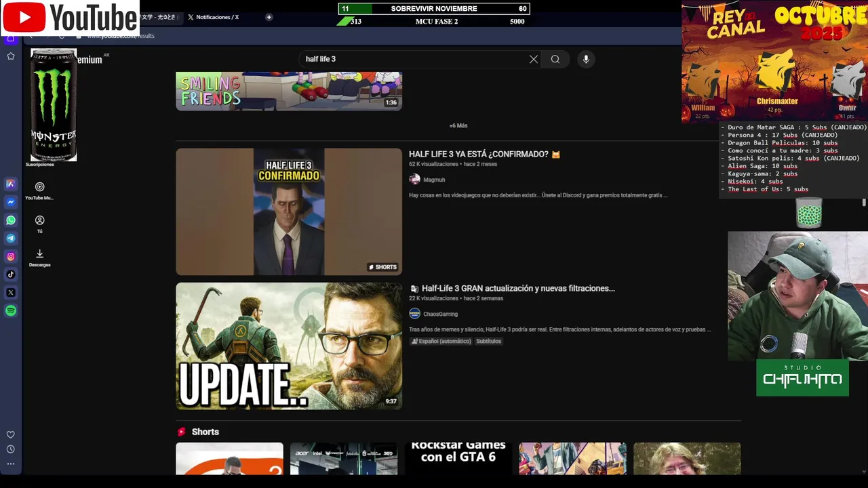This screenshot has height=488, width=868.
Task: Click the Shorts section heading
Action: click(205, 432)
